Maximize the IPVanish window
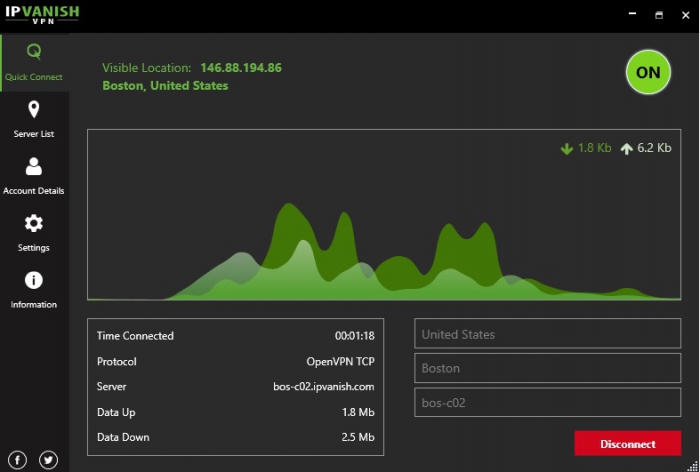The width and height of the screenshot is (700, 472). click(659, 15)
